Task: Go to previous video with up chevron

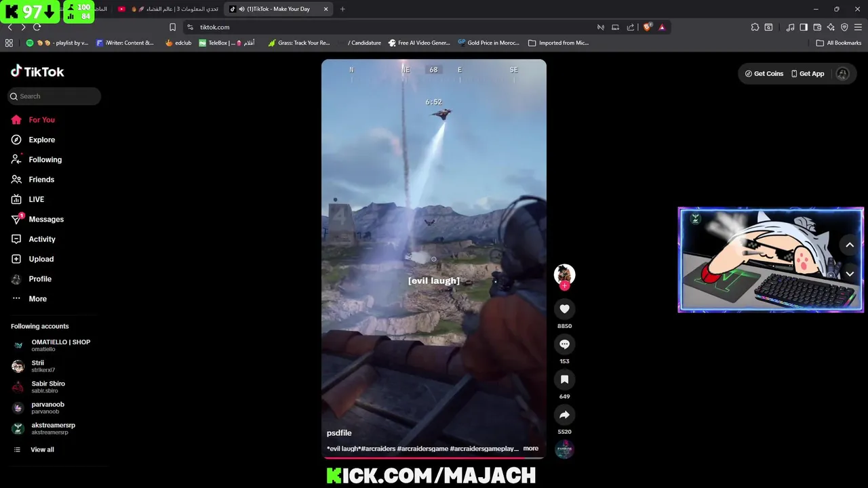Action: tap(850, 245)
